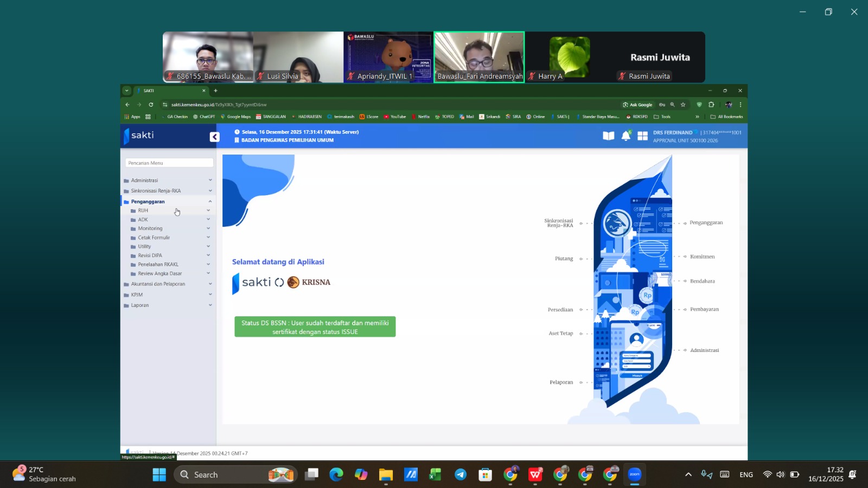Click the Status DS BSSN green banner
The height and width of the screenshot is (488, 868).
[x=315, y=327]
